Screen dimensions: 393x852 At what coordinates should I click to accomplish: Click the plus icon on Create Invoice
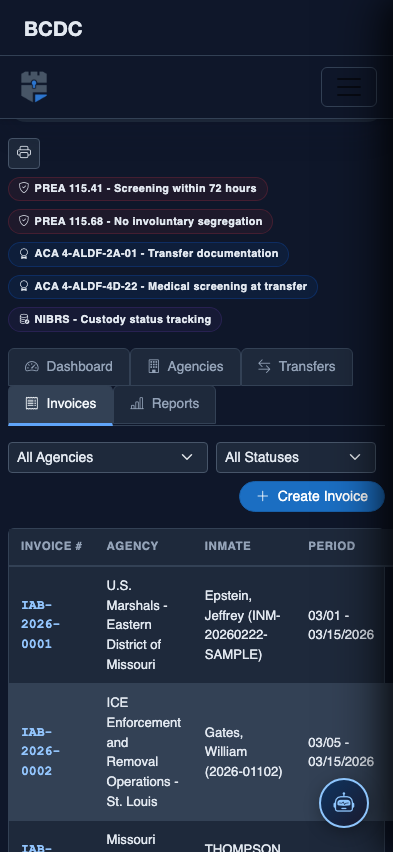[x=263, y=496]
